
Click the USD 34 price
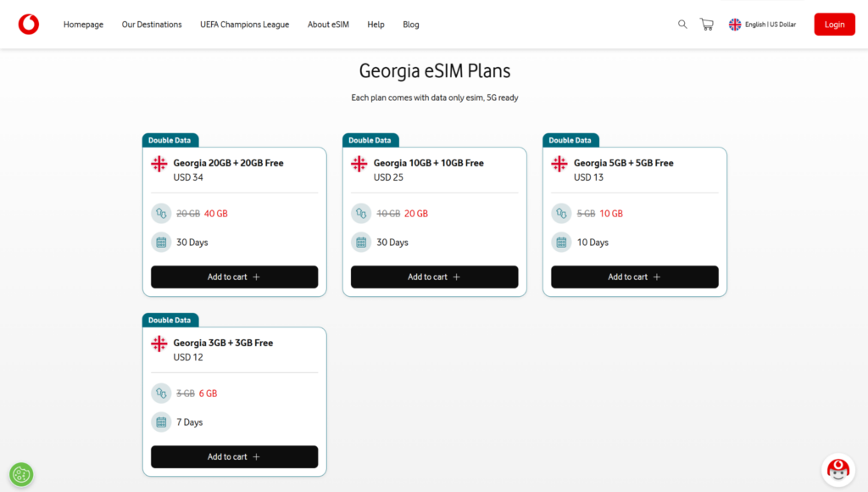click(188, 177)
